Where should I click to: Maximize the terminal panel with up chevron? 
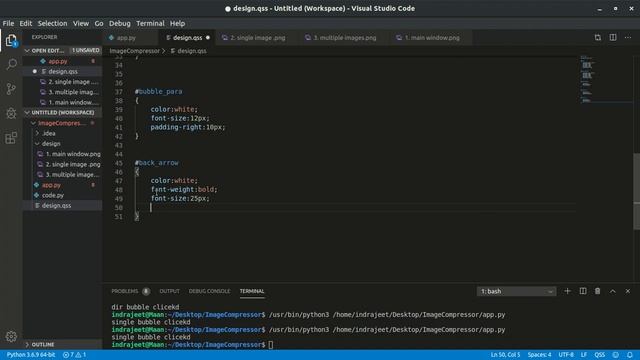coord(613,291)
